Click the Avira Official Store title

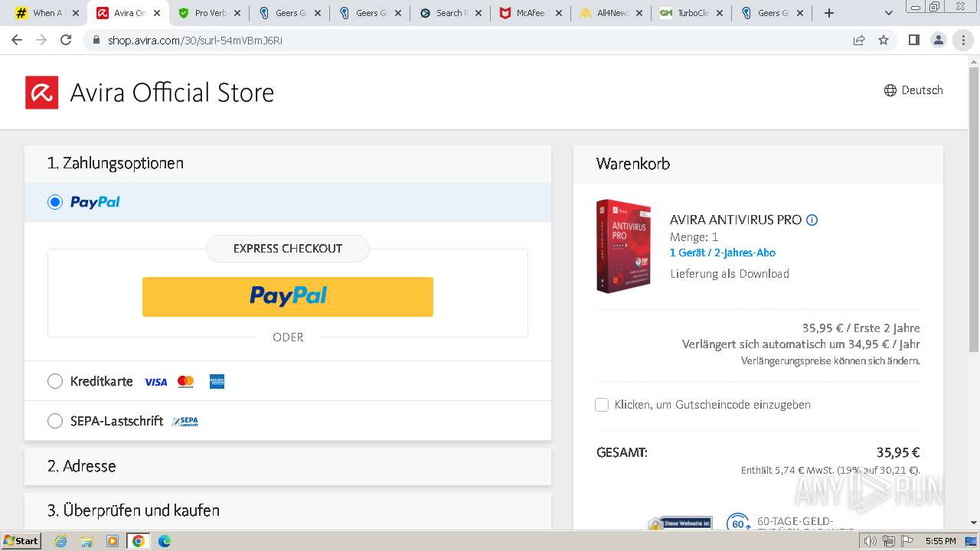(172, 93)
